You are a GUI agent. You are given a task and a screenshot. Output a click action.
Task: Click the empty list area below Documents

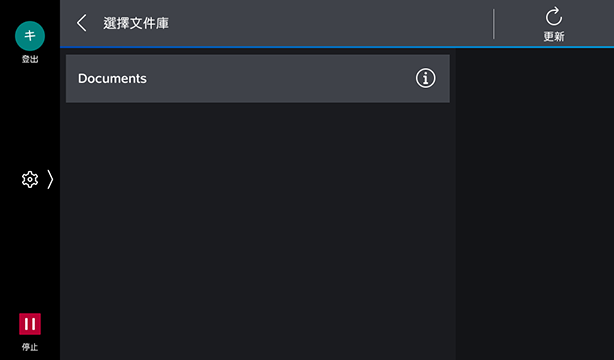tap(258, 231)
